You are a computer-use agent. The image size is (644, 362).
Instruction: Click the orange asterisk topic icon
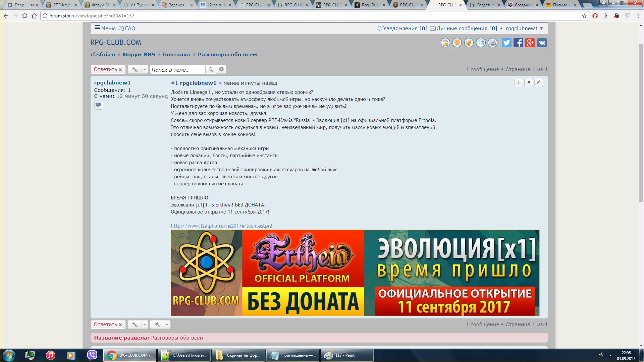457,43
